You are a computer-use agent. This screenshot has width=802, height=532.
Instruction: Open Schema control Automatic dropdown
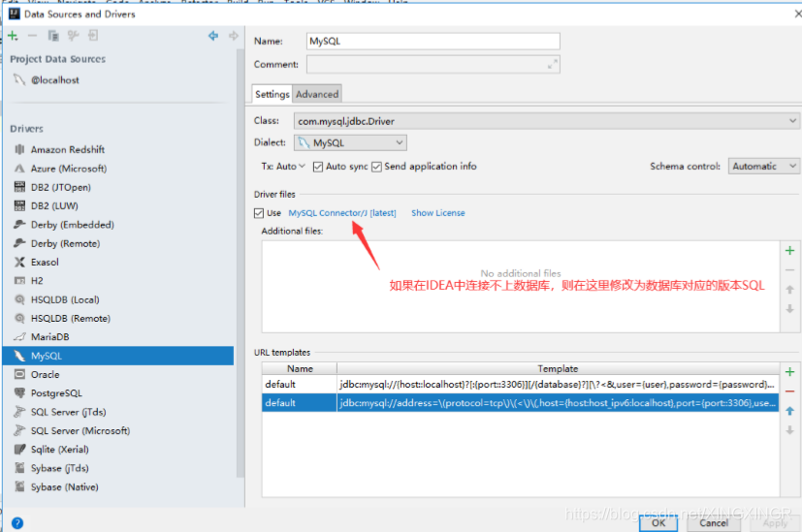(763, 166)
